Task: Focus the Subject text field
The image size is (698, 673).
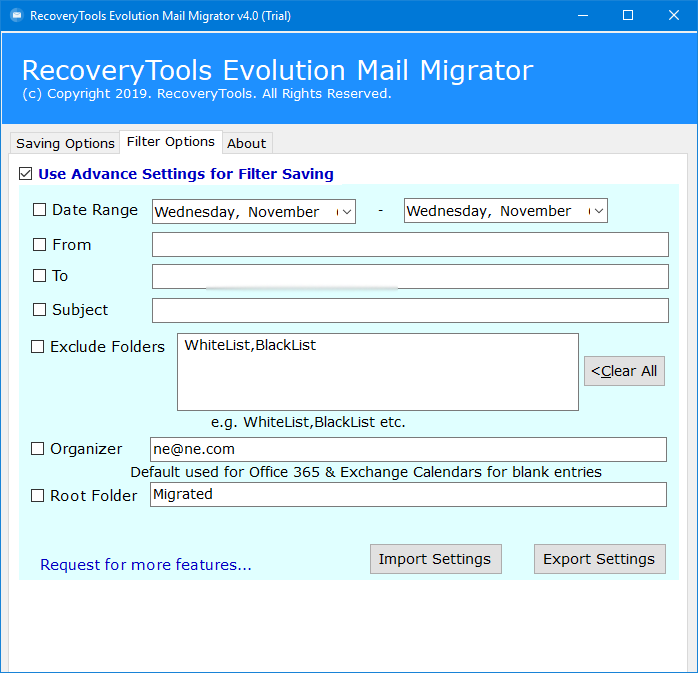Action: [410, 310]
